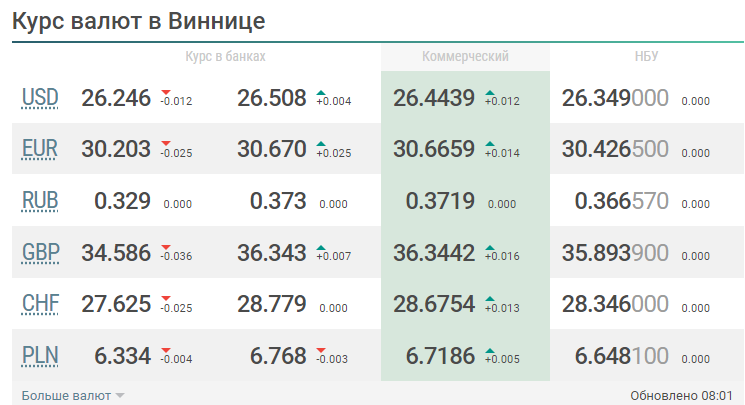The height and width of the screenshot is (405, 745).
Task: Click the red down arrow beside PLN 6.768
Action: point(321,351)
